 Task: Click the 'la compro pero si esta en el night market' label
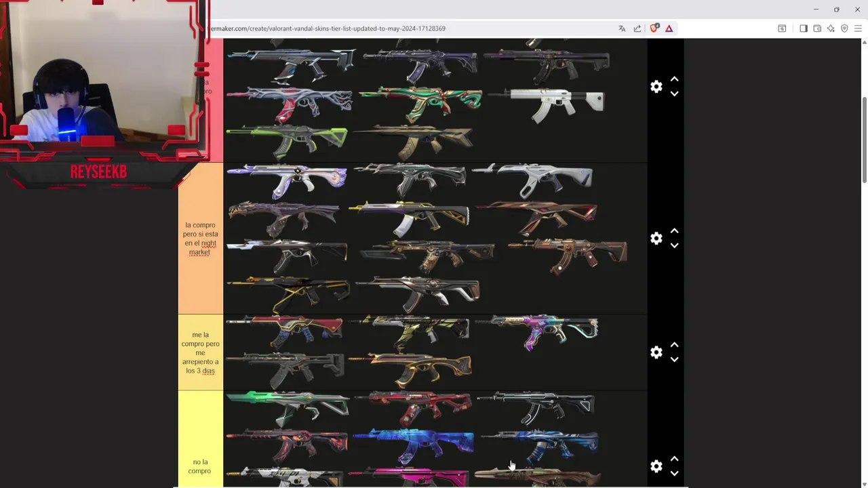coord(200,239)
